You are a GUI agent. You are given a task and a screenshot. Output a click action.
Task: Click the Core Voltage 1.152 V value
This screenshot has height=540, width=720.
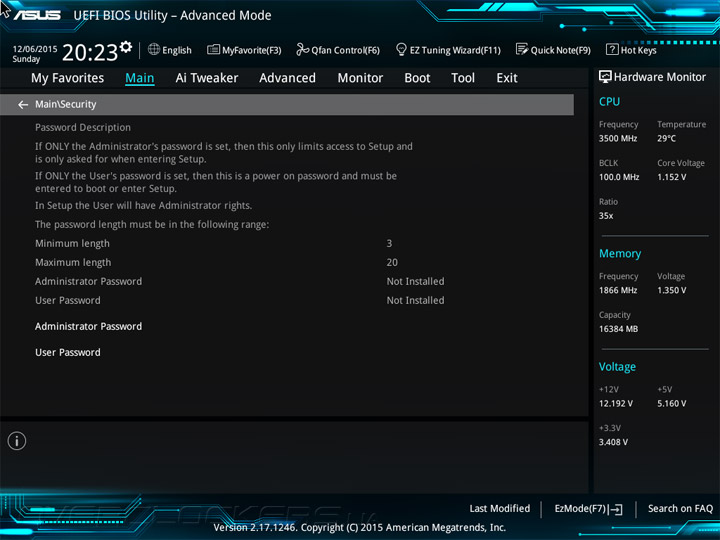point(672,177)
